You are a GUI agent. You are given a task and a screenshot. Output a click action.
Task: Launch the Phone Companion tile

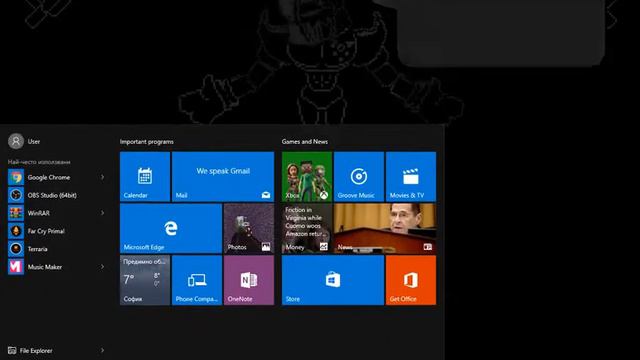click(x=197, y=280)
